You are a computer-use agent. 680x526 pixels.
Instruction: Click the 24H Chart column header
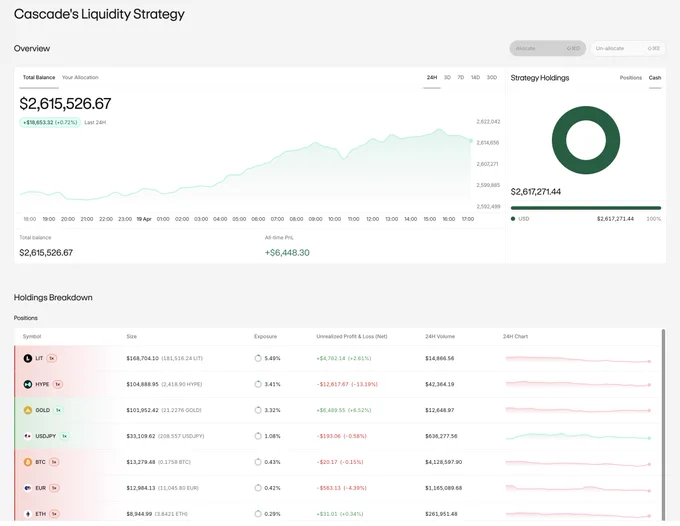click(x=515, y=337)
